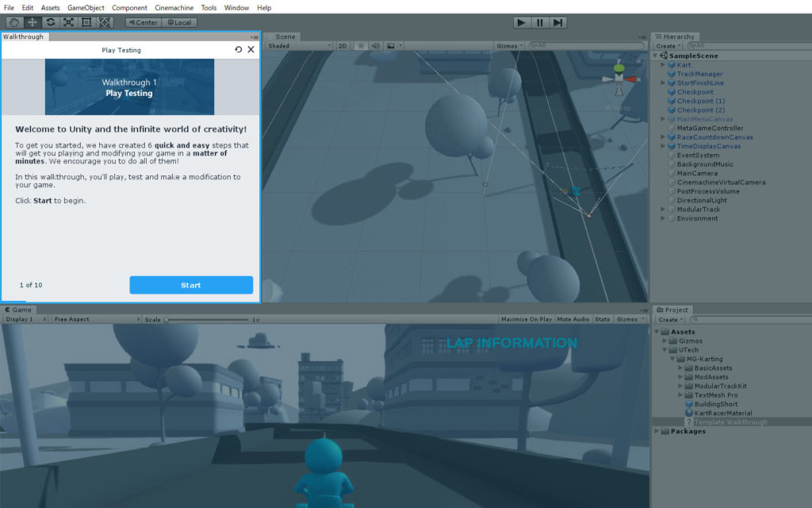Select the Scale tool

point(68,21)
